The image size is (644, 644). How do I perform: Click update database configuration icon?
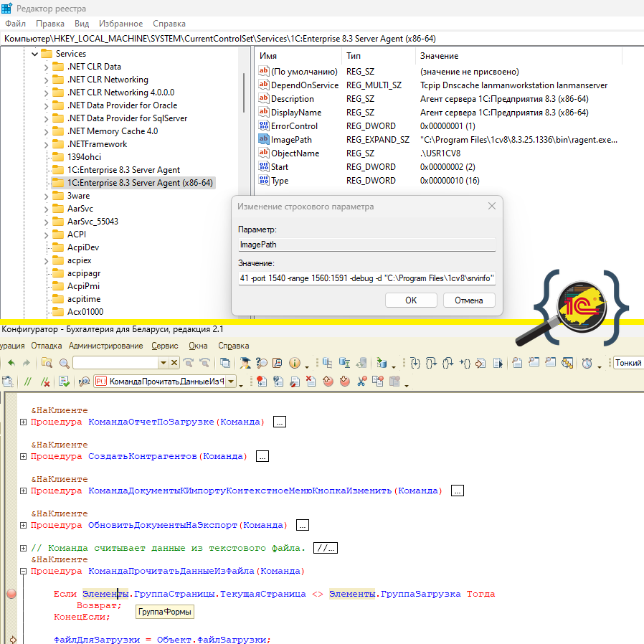(382, 363)
